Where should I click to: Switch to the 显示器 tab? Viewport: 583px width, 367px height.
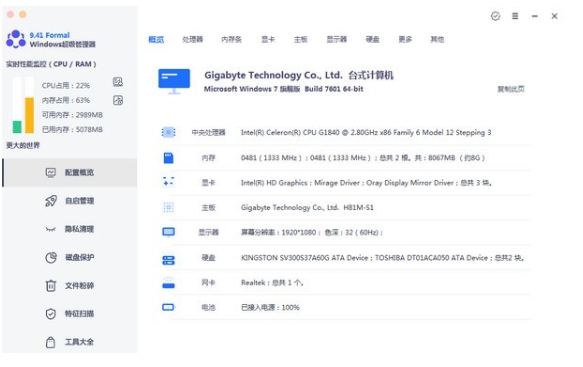click(x=336, y=39)
